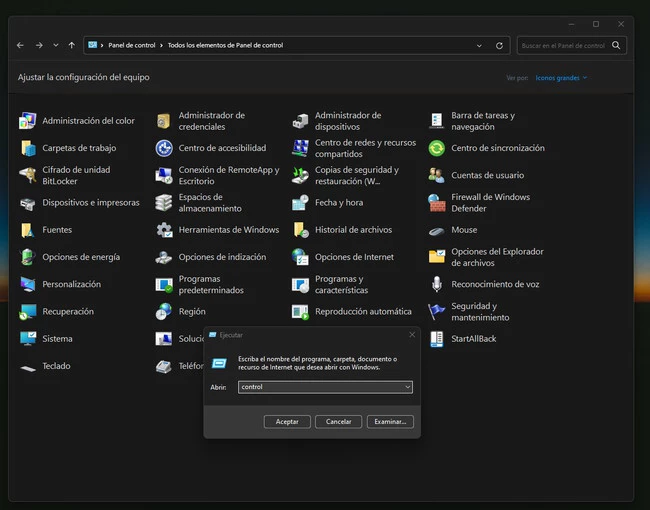Open Administración del color icon

[28, 121]
